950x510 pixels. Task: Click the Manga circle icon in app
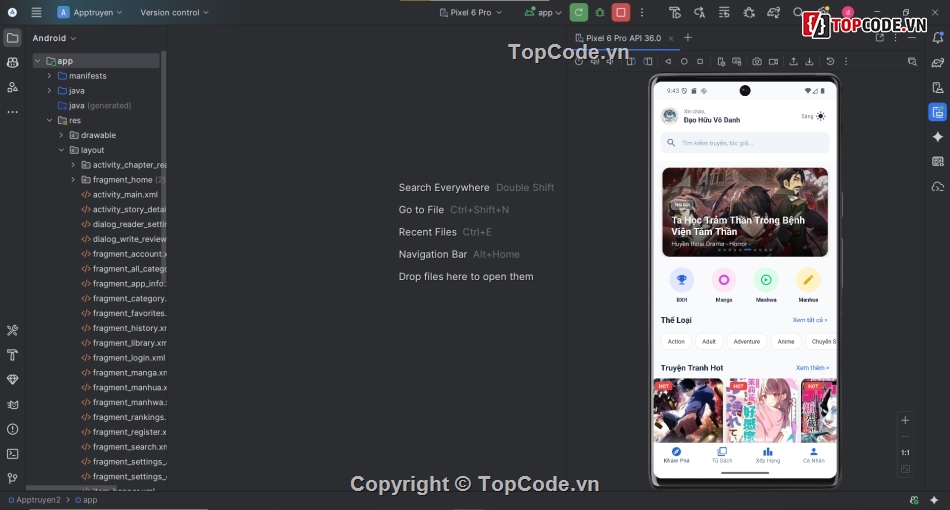(x=723, y=280)
